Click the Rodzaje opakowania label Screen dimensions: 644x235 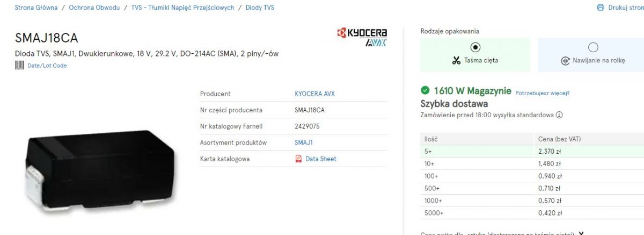point(450,31)
